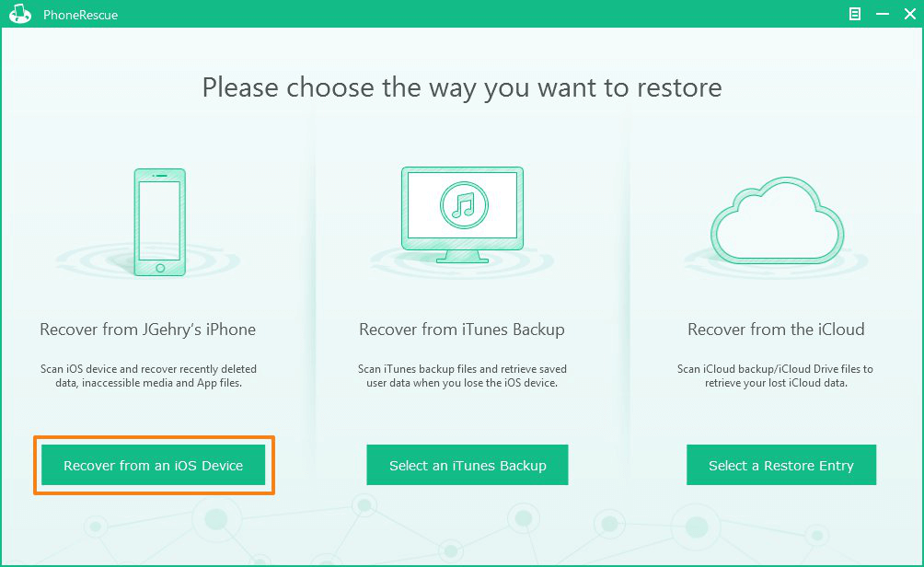Click the iTunes backup files description text
The height and width of the screenshot is (567, 924).
462,376
